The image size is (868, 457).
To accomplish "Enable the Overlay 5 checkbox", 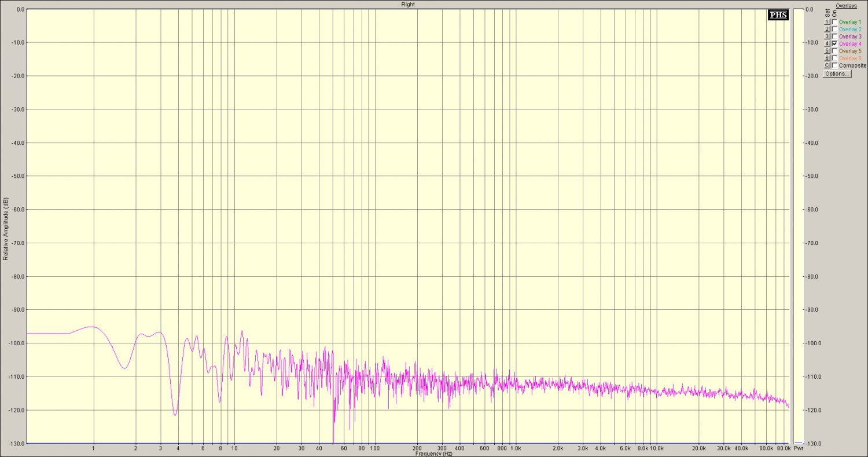I will [x=834, y=51].
